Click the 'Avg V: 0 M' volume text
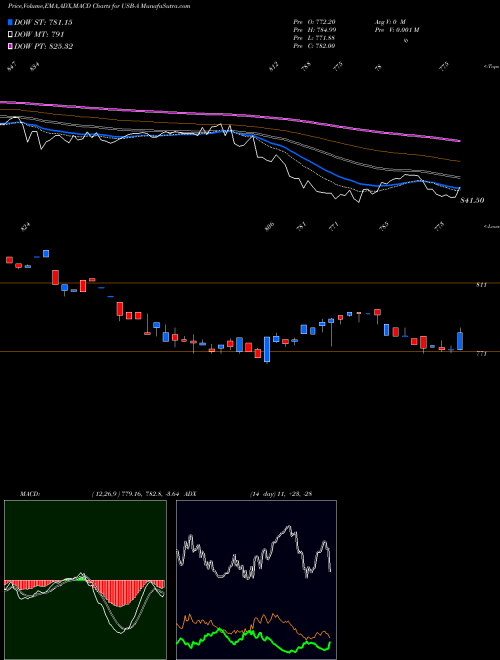This screenshot has width=500, height=660. pyautogui.click(x=390, y=22)
